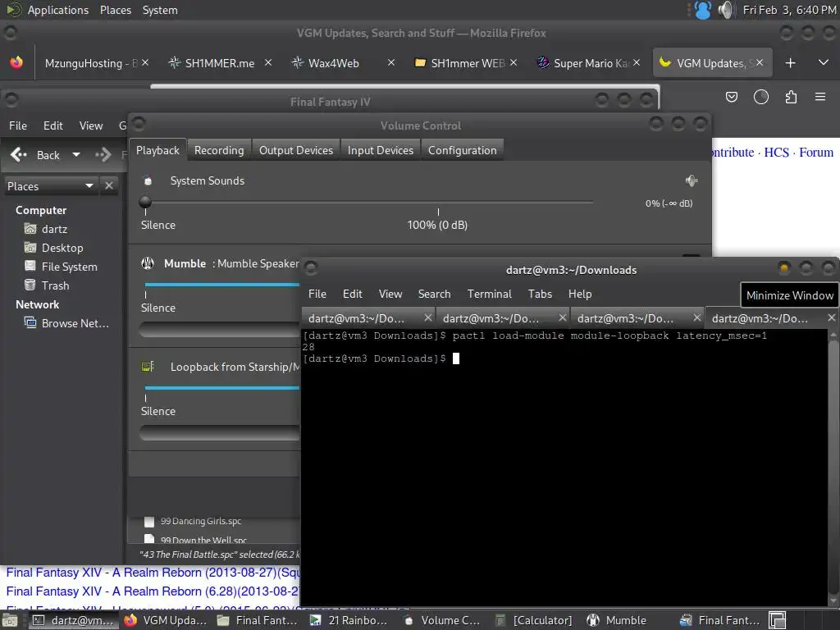The height and width of the screenshot is (630, 840).
Task: Close the second terminal tab
Action: [563, 317]
